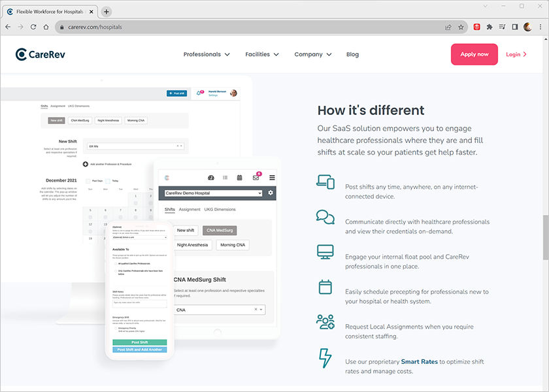Share this page via share icon
Screen dimensions: 549x392
point(448,27)
